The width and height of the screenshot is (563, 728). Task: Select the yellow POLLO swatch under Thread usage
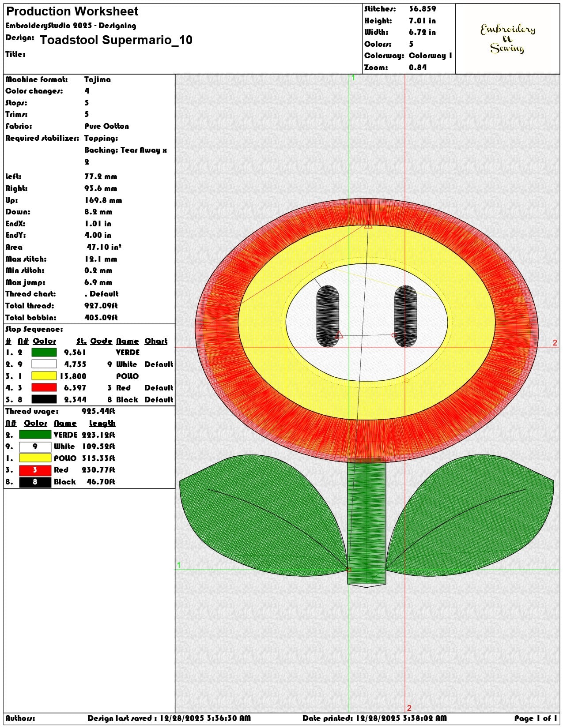coord(35,458)
